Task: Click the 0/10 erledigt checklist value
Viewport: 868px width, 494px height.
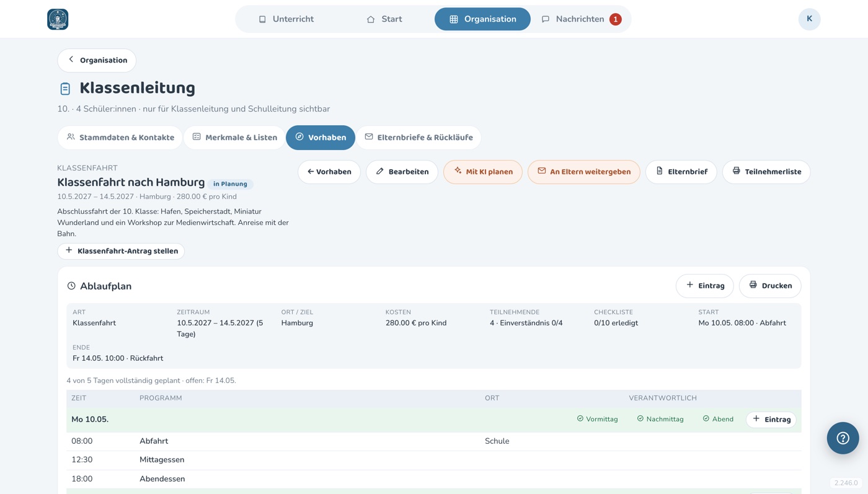Action: pyautogui.click(x=616, y=323)
